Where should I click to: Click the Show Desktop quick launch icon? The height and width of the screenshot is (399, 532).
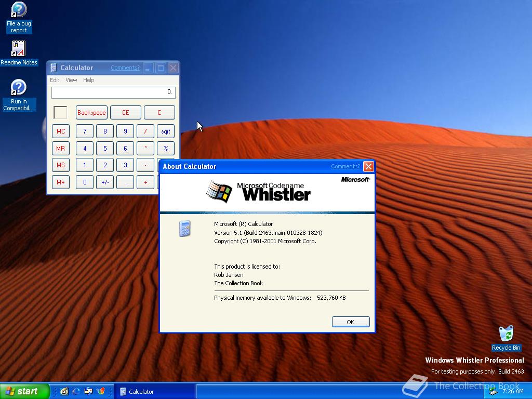(x=64, y=391)
